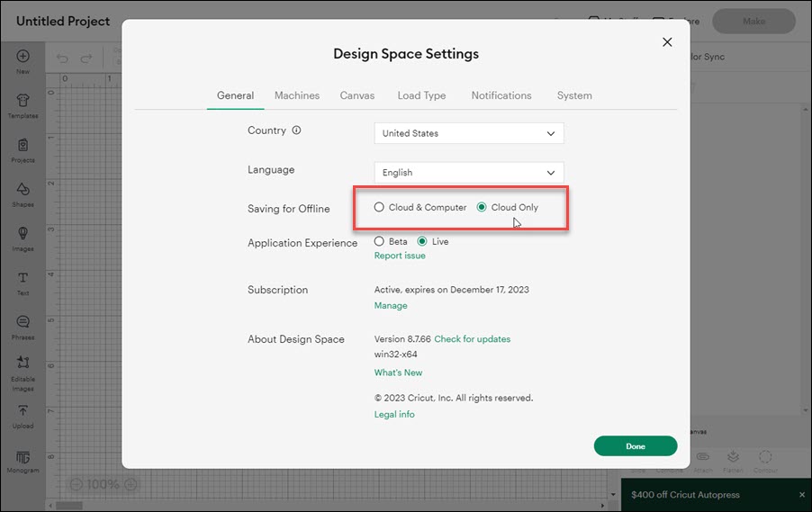Switch Application Experience to Beta
812x512 pixels.
tap(379, 242)
